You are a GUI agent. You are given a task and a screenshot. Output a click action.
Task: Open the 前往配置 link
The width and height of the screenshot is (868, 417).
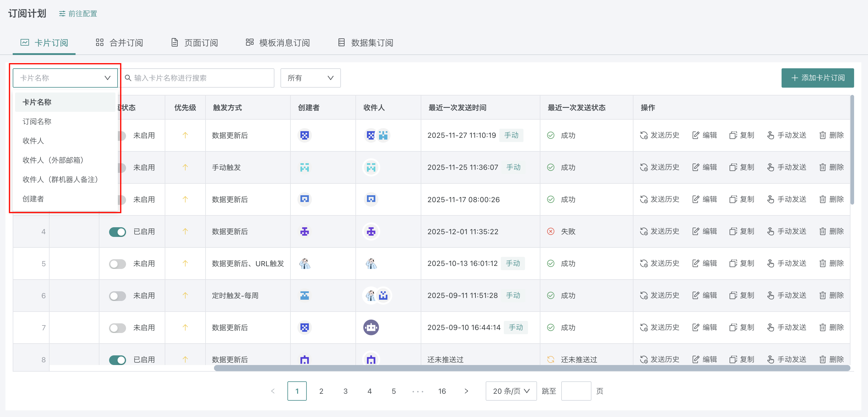coord(78,14)
